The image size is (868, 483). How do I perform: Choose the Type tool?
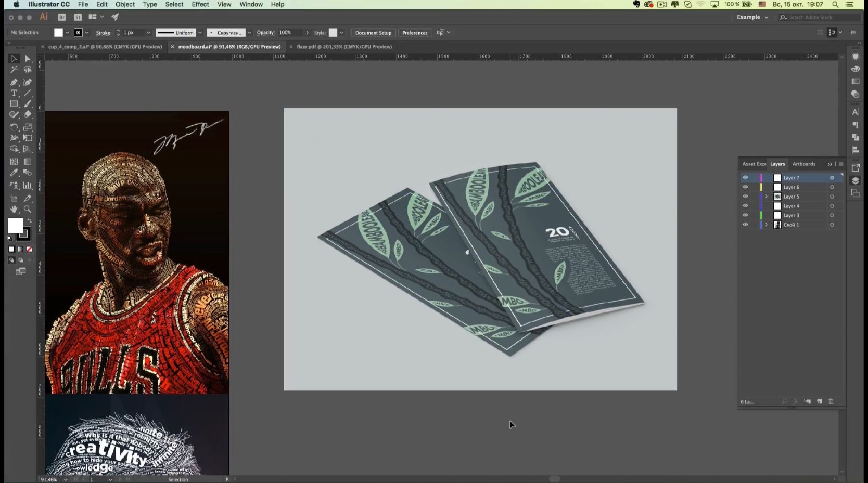[x=14, y=93]
